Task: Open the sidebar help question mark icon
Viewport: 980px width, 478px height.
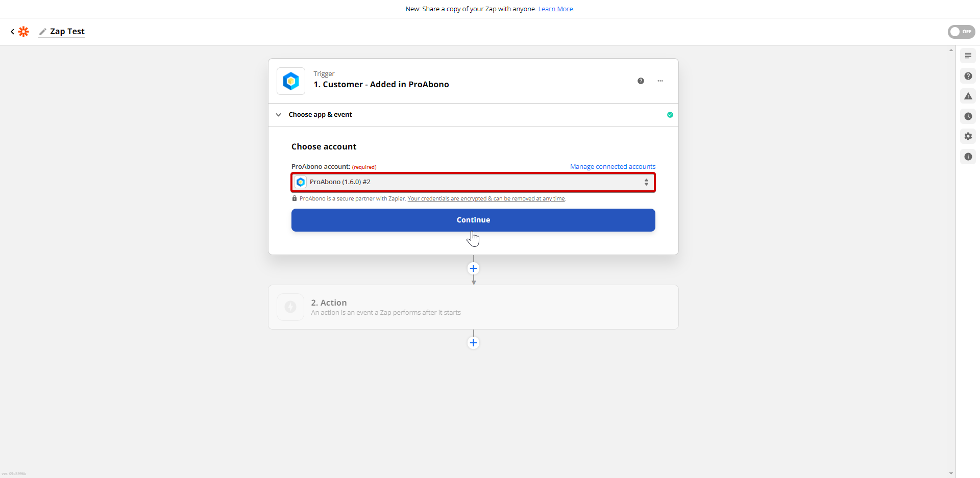Action: pyautogui.click(x=968, y=76)
